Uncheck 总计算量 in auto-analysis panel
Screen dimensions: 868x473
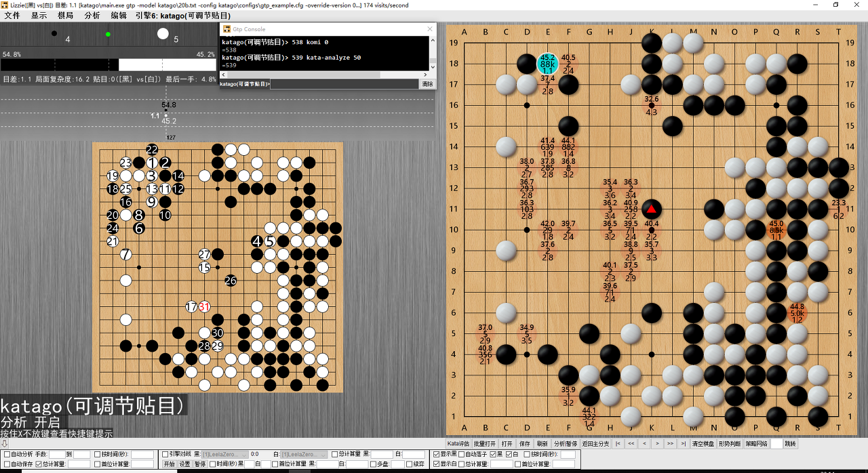(x=39, y=464)
